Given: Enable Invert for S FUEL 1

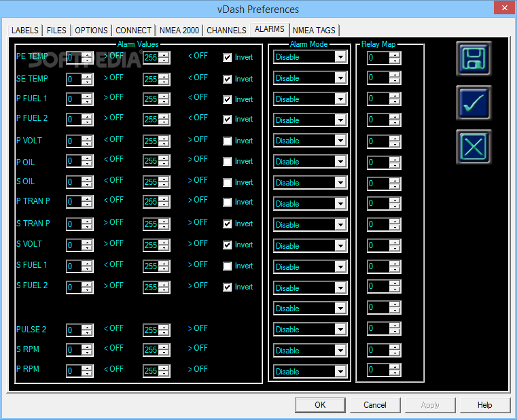Looking at the screenshot, I should [x=227, y=266].
